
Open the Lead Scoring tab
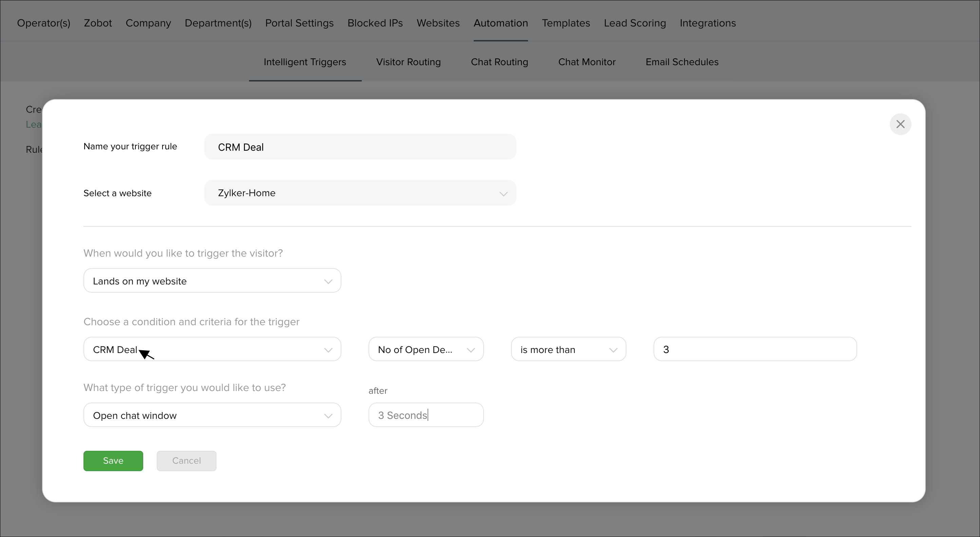click(635, 23)
